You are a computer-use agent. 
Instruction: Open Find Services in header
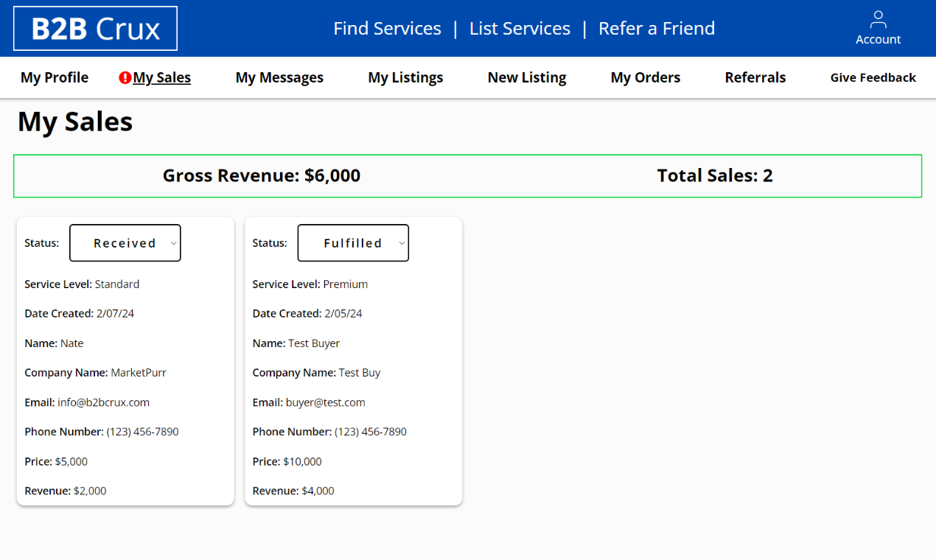pyautogui.click(x=387, y=28)
